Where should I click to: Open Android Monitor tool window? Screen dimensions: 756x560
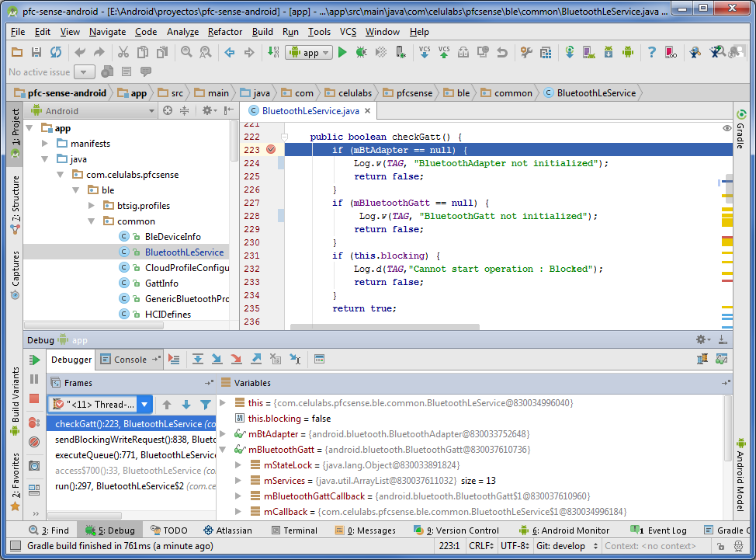[x=564, y=530]
